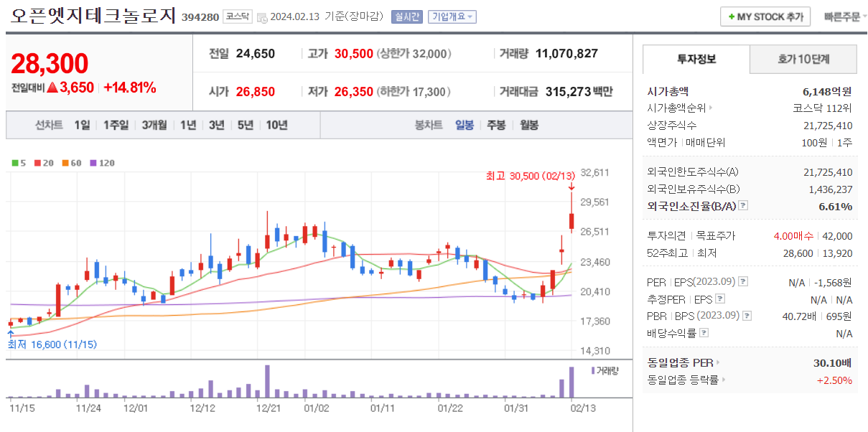The width and height of the screenshot is (868, 432).
Task: Open 시가총액 link in investment info
Action: 668,91
